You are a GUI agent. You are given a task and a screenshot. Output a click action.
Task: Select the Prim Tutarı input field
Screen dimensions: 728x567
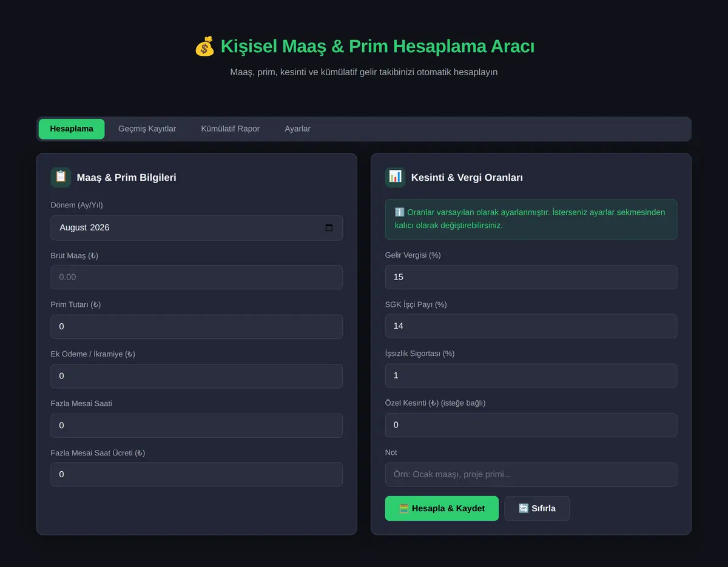click(197, 326)
